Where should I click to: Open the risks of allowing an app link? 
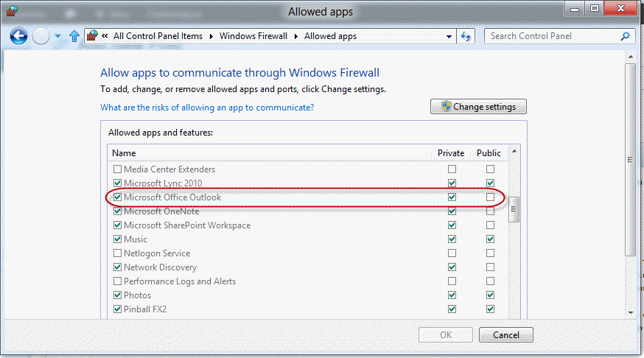point(207,108)
